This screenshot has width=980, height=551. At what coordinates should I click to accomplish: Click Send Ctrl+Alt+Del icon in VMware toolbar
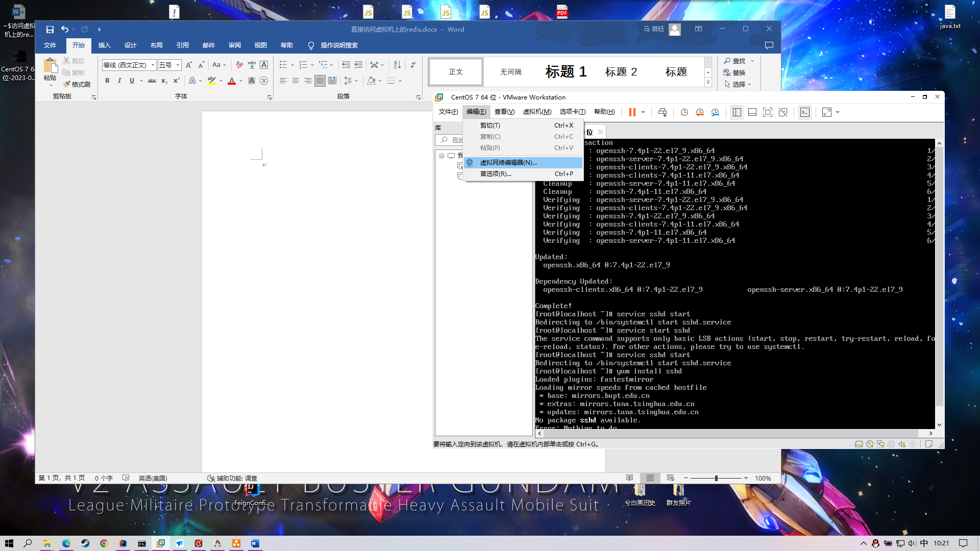pyautogui.click(x=662, y=112)
